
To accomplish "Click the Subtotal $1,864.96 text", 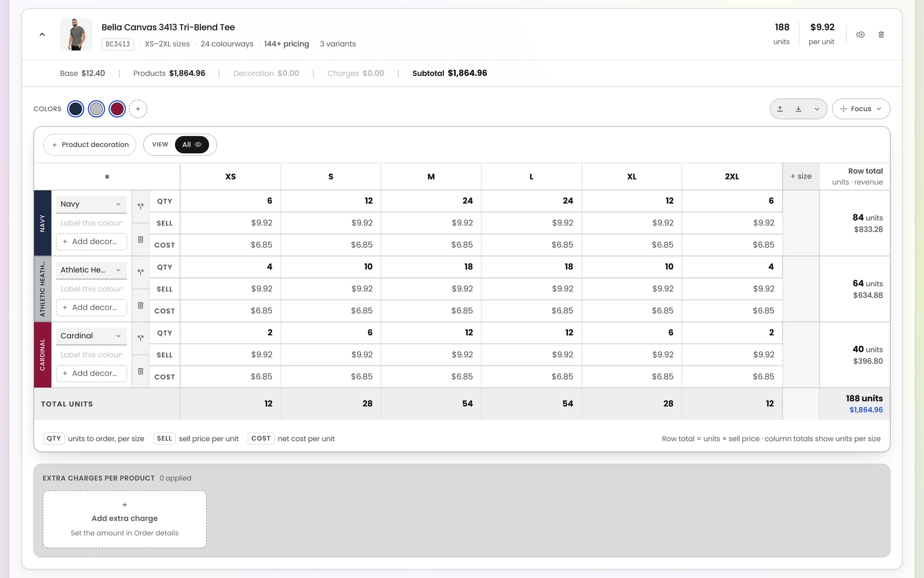I will [450, 73].
